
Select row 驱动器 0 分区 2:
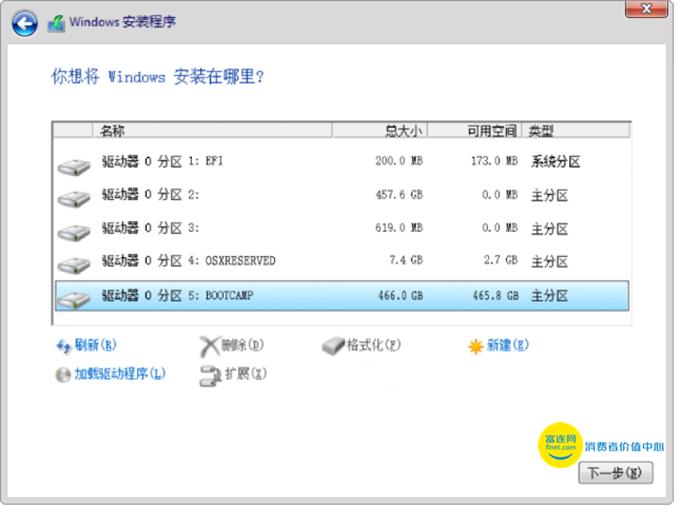[342, 195]
